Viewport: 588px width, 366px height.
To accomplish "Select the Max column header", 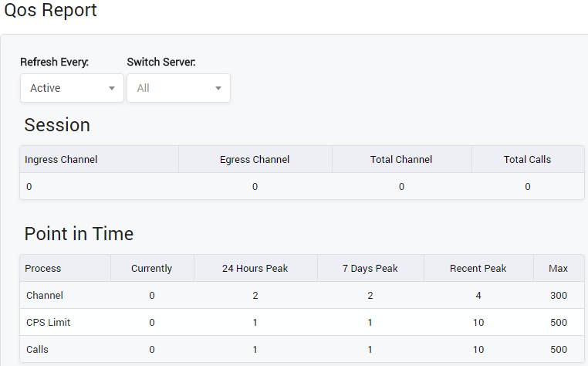I will tap(559, 269).
